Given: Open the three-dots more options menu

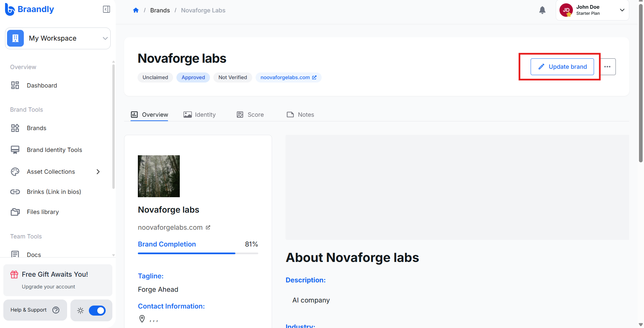Looking at the screenshot, I should 607,67.
